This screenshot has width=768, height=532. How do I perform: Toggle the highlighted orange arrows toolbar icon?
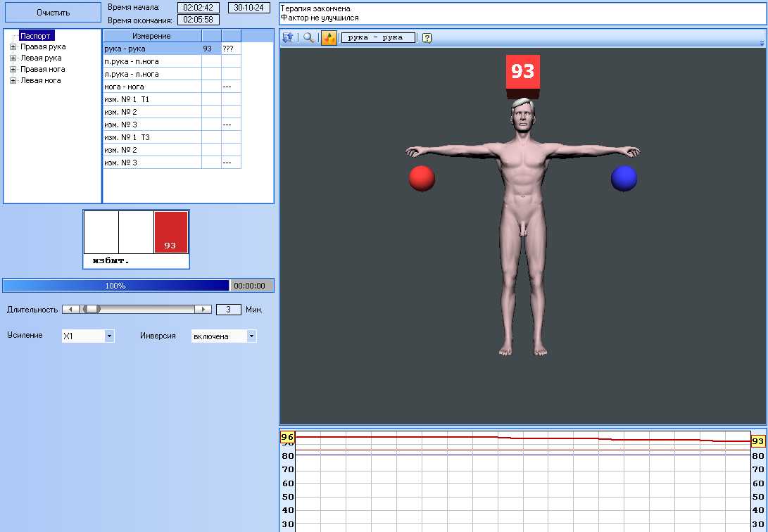pyautogui.click(x=329, y=38)
